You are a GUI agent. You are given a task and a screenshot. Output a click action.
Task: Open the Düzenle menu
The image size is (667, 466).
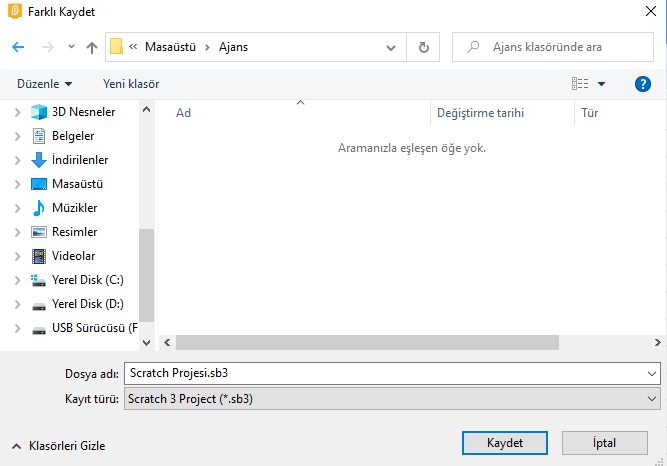point(44,84)
